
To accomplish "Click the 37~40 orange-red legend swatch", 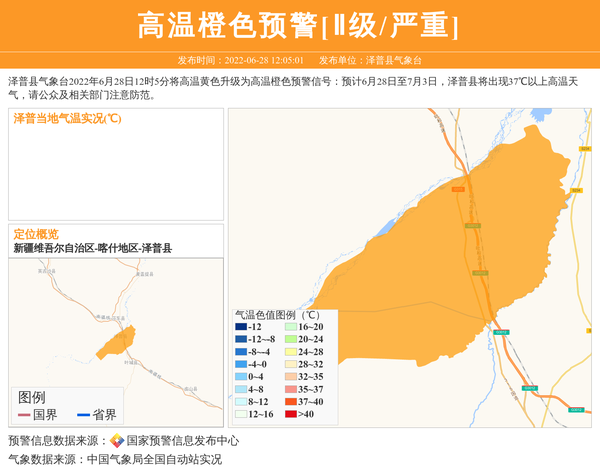I will coord(290,402).
